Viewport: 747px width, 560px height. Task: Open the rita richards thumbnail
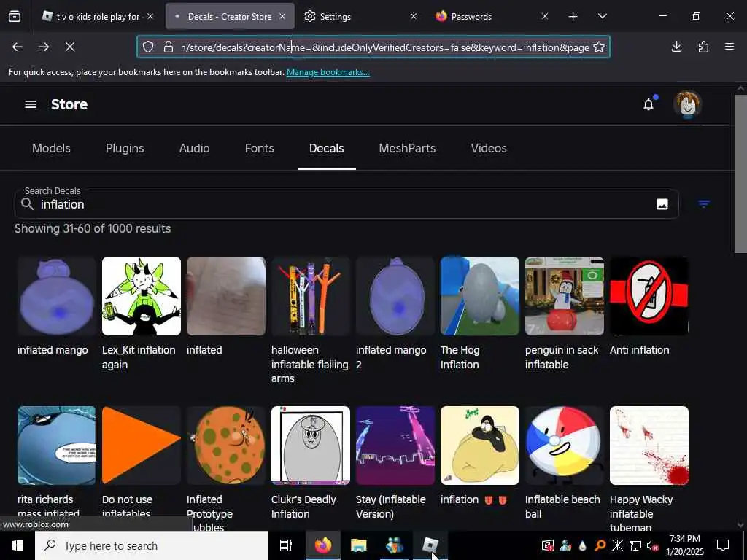click(57, 446)
